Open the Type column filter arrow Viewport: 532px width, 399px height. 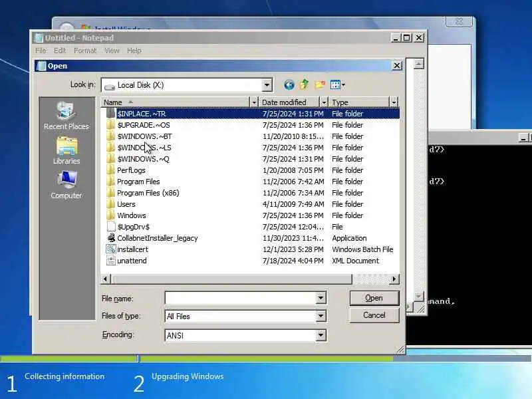coord(394,102)
